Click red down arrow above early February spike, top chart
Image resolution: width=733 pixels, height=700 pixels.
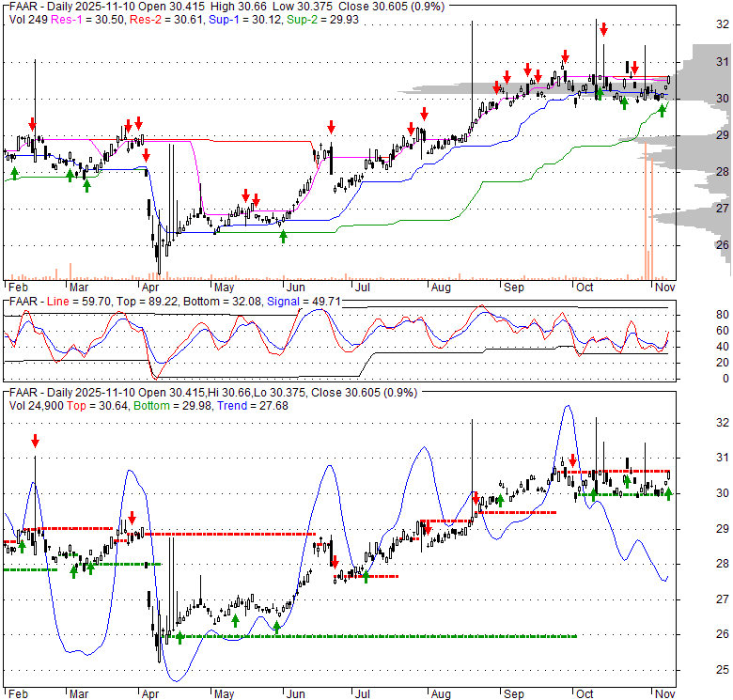tap(32, 124)
